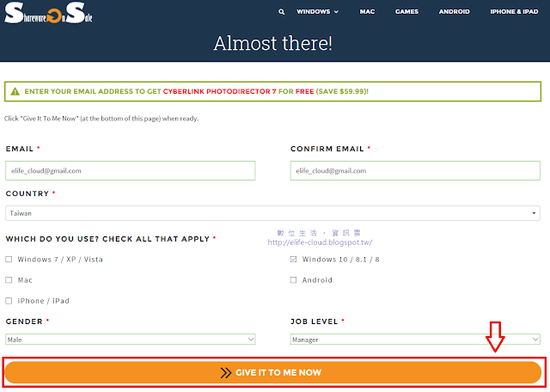Expand the Windows menu chevron
Screen dimensions: 550x392
[x=336, y=12]
